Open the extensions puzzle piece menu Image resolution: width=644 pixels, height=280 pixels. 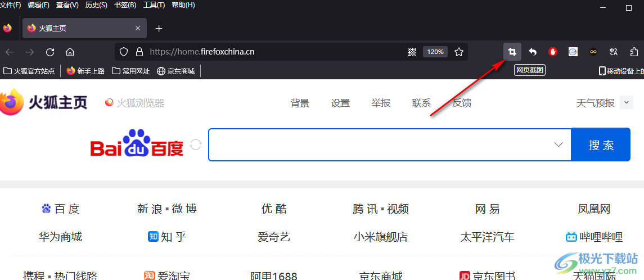click(634, 52)
